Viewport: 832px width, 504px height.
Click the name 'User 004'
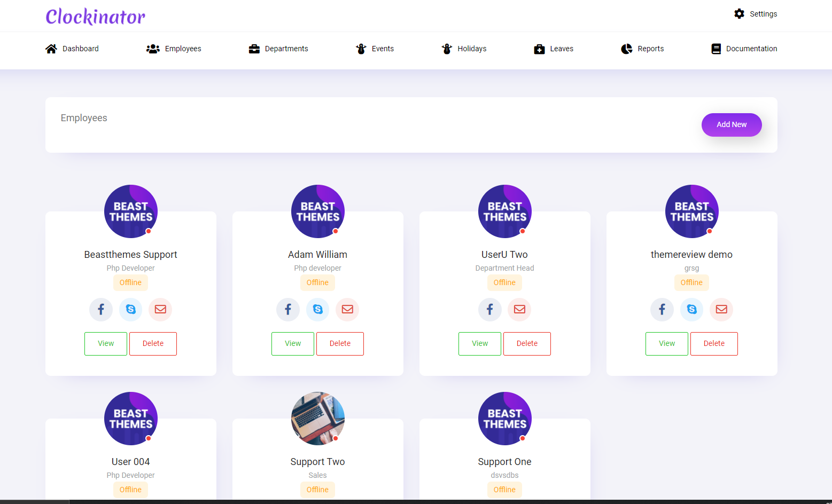[x=131, y=462]
